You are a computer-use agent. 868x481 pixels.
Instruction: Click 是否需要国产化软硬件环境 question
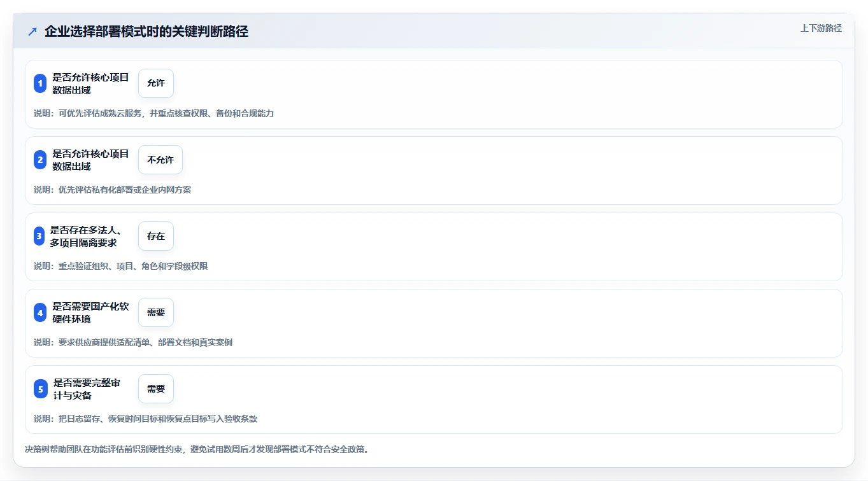tap(90, 312)
